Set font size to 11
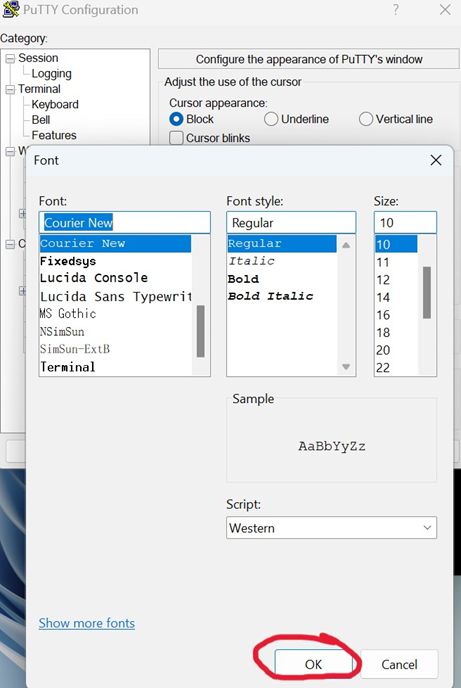This screenshot has height=688, width=461. (x=396, y=262)
